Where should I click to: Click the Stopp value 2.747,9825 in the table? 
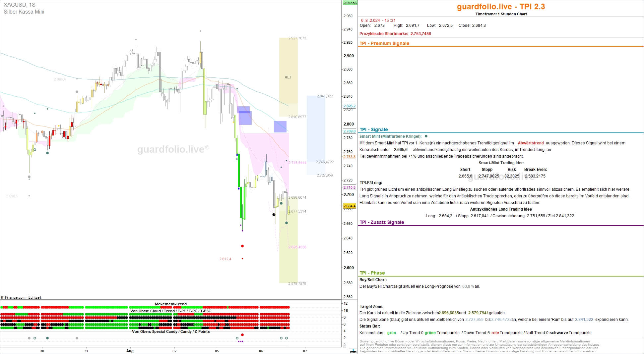tap(488, 176)
